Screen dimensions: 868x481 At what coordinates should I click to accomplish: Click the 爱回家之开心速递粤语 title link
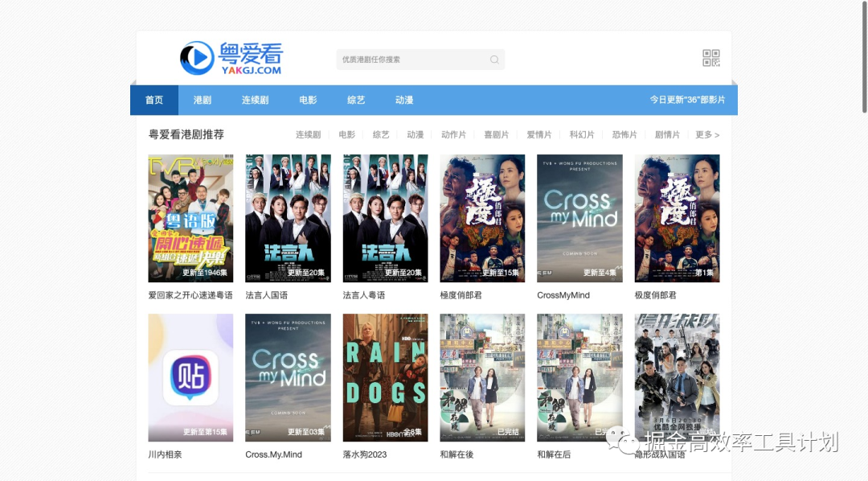(190, 295)
